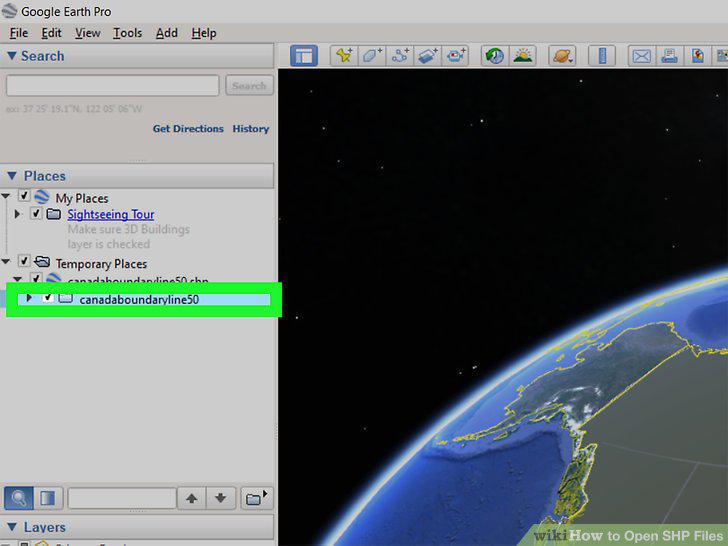Open the File menu

pos(19,33)
